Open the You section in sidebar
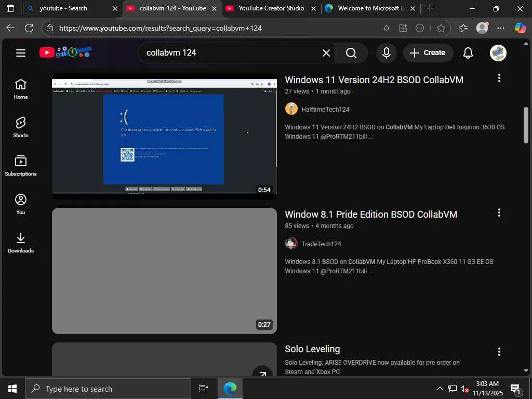 tap(21, 204)
